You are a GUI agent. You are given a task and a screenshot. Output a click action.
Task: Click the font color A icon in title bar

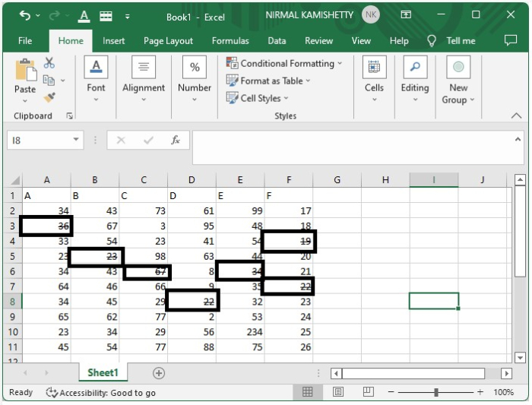(84, 16)
